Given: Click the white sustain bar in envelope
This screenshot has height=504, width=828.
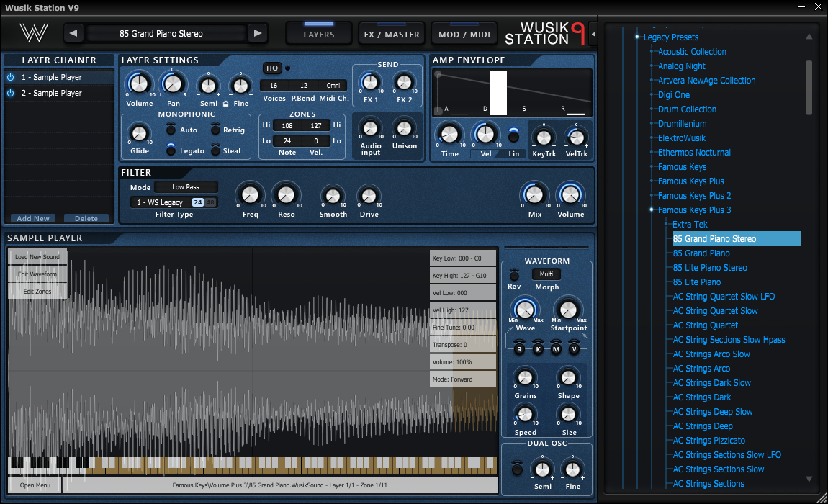Looking at the screenshot, I should pos(498,92).
